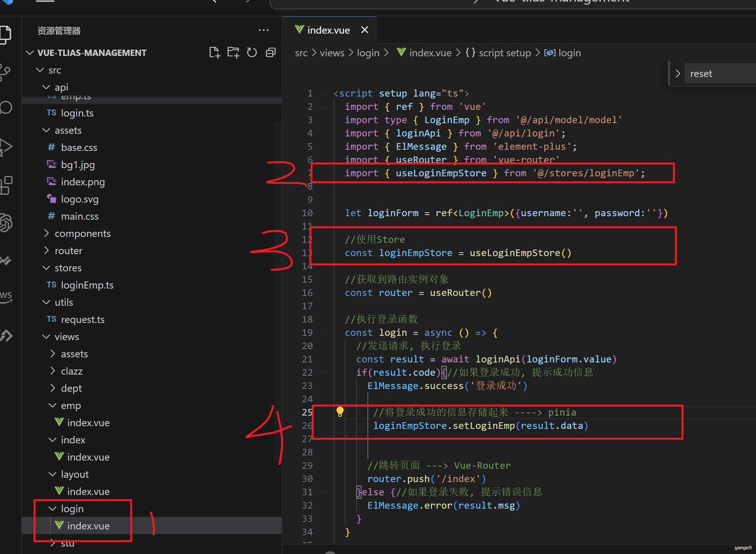
Task: Click the image icon beside bg1.jpg
Action: [x=52, y=164]
